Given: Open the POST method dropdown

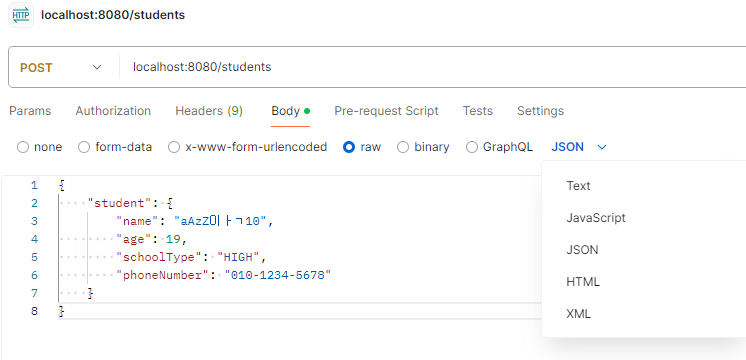Looking at the screenshot, I should click(61, 68).
